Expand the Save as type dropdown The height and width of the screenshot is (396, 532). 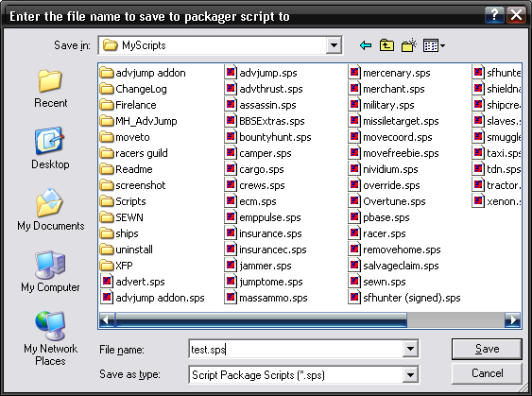tap(410, 374)
